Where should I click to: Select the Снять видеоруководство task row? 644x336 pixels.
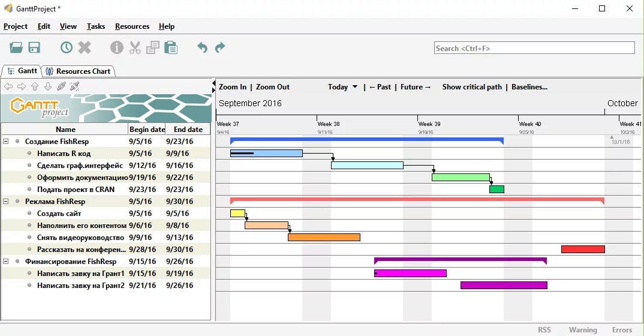point(106,238)
